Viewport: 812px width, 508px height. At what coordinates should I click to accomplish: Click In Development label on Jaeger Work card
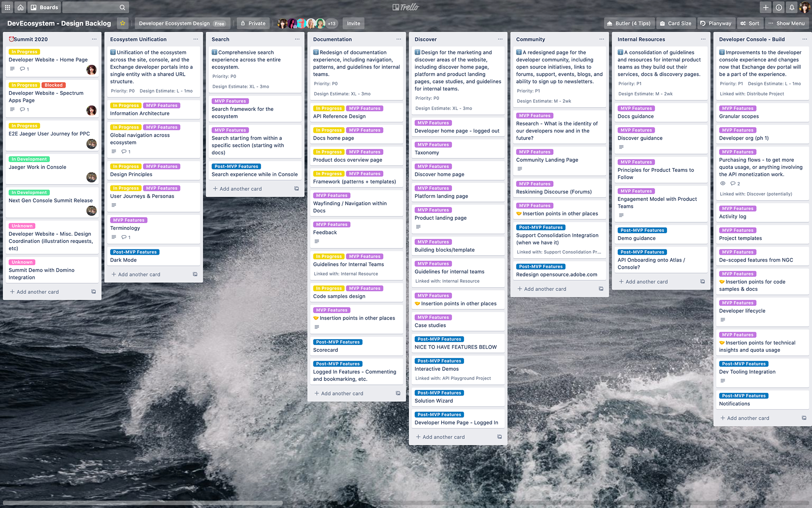[x=29, y=159]
